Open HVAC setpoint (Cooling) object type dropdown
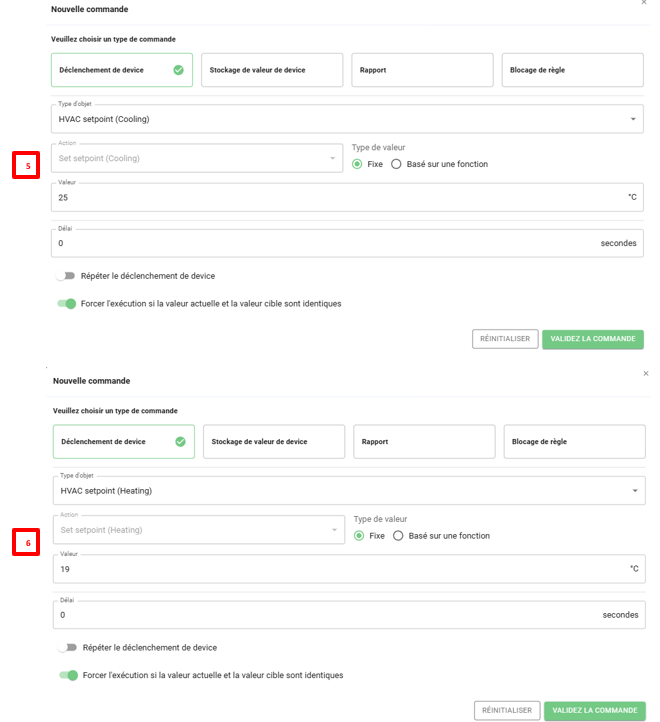This screenshot has height=722, width=660. pyautogui.click(x=347, y=120)
